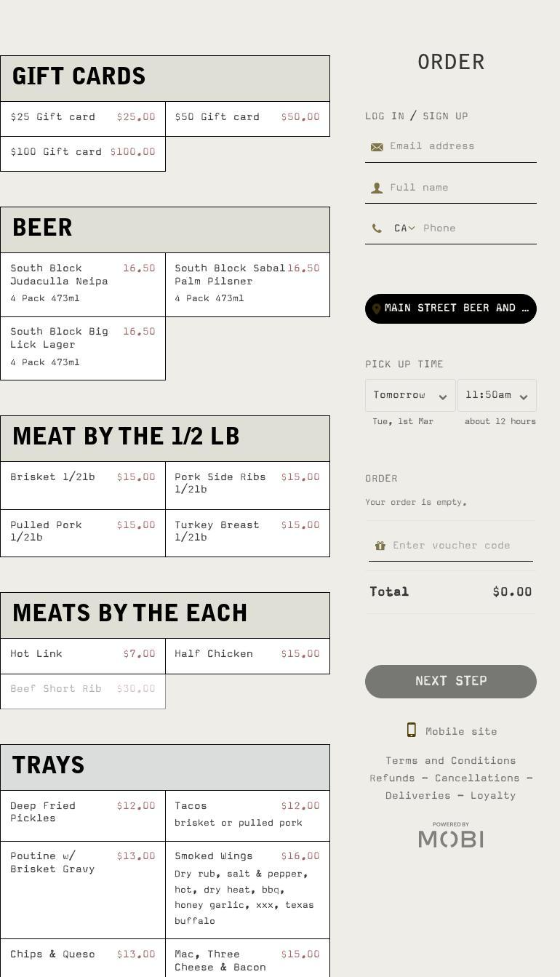This screenshot has height=977, width=560.
Task: Open the Tomorrow pickup day dropdown
Action: pyautogui.click(x=410, y=396)
